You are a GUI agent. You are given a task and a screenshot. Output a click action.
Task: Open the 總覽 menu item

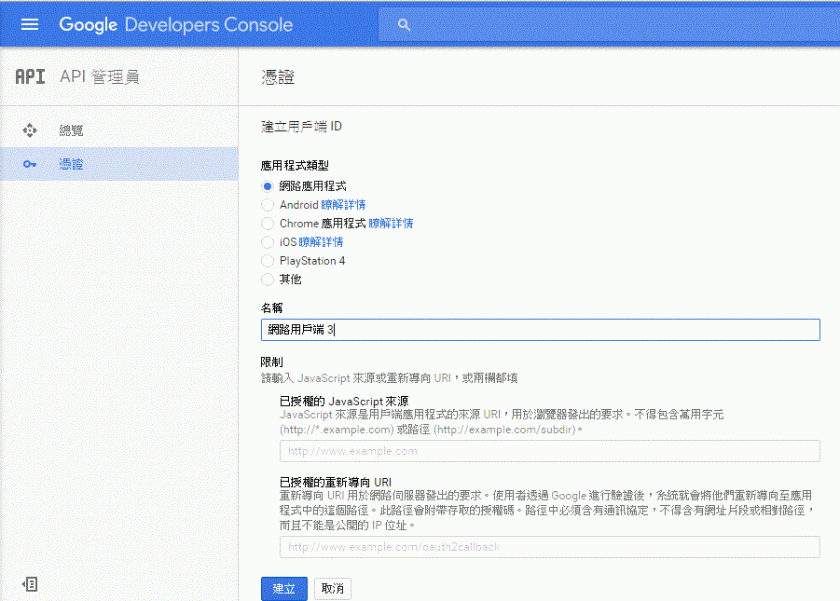[72, 130]
